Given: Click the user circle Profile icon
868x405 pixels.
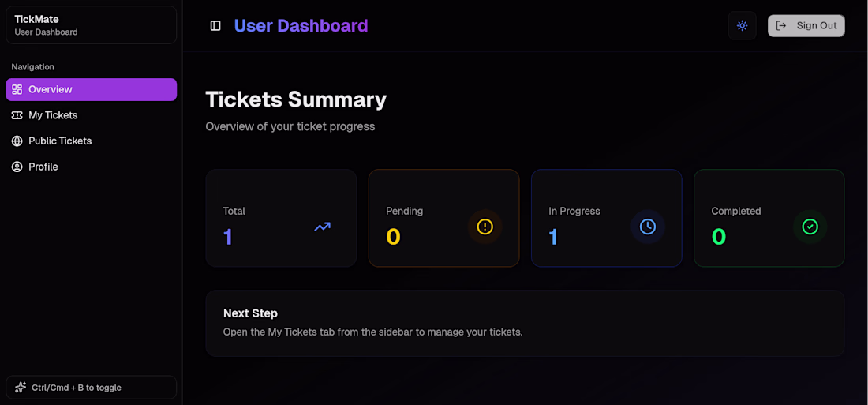Looking at the screenshot, I should (17, 167).
